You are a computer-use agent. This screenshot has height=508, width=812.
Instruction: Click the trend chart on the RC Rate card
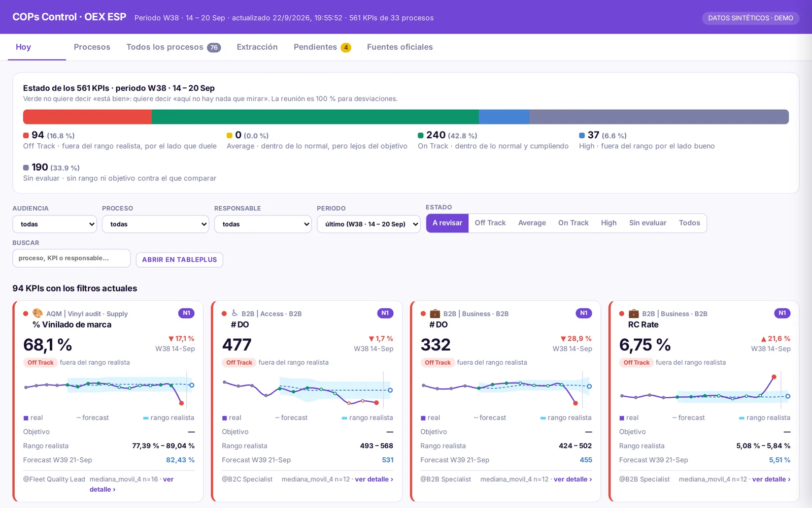click(x=705, y=390)
